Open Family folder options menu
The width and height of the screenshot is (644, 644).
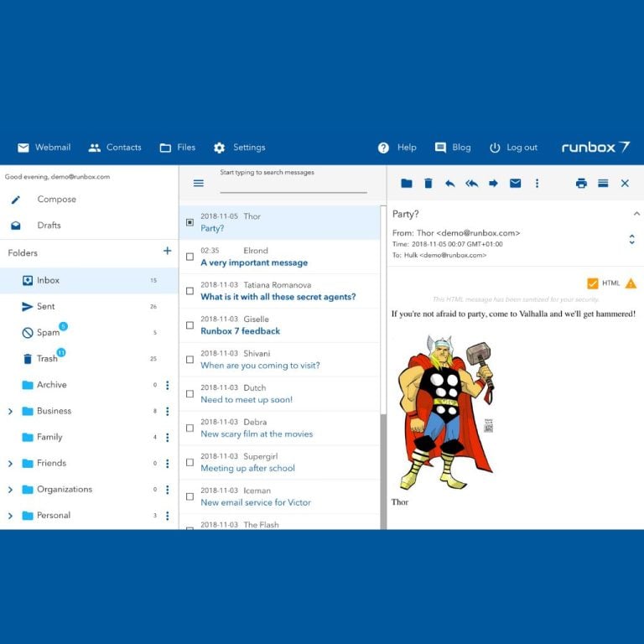(167, 438)
